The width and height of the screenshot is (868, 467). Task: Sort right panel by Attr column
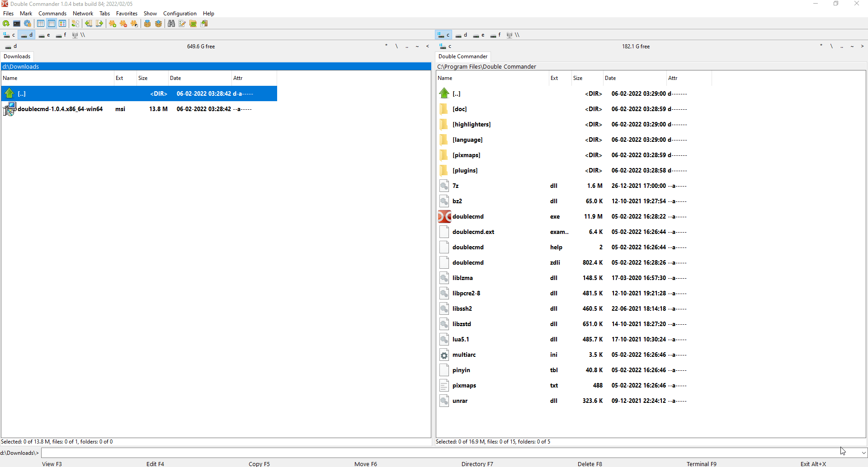tap(689, 78)
